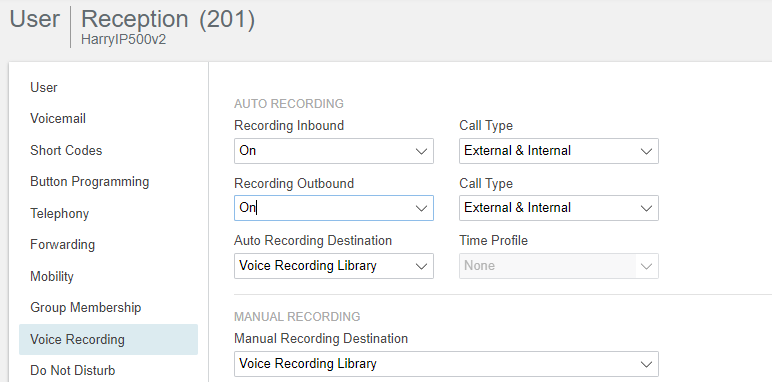The height and width of the screenshot is (382, 772).
Task: Open the User section in sidebar
Action: (x=44, y=88)
